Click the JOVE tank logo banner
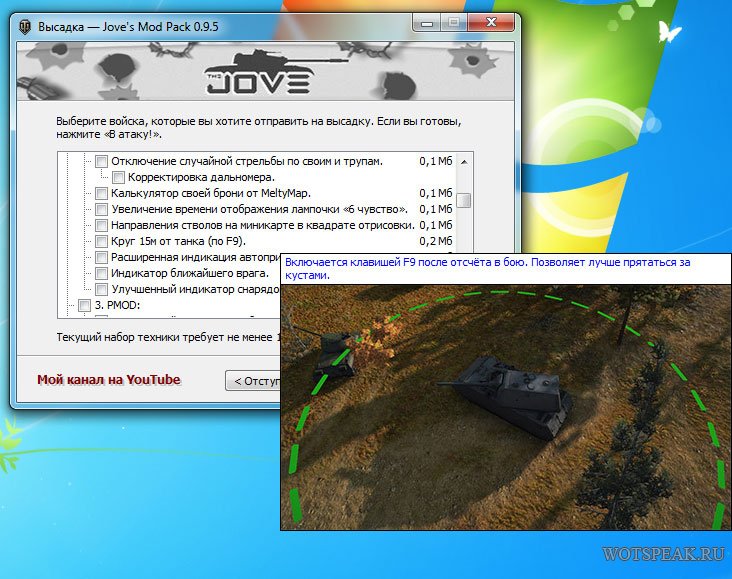Image resolution: width=732 pixels, height=579 pixels. [x=265, y=70]
